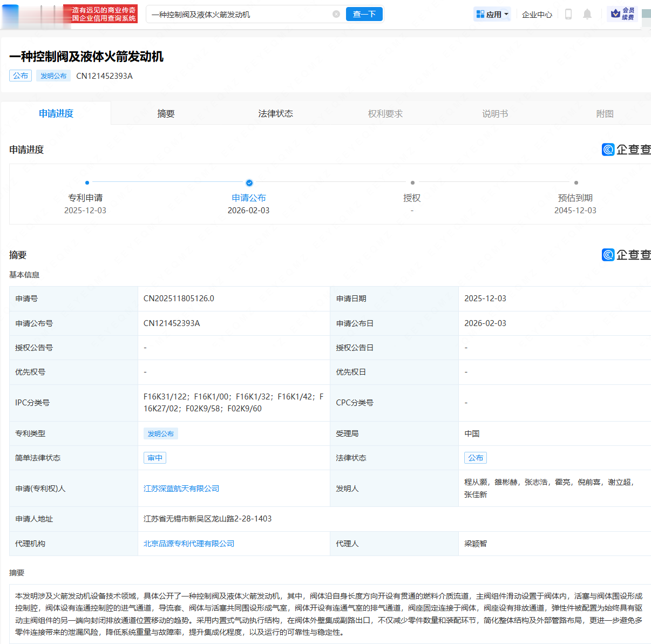Click the checkmark on the 申请公布 milestone
The image size is (651, 644).
click(x=249, y=183)
